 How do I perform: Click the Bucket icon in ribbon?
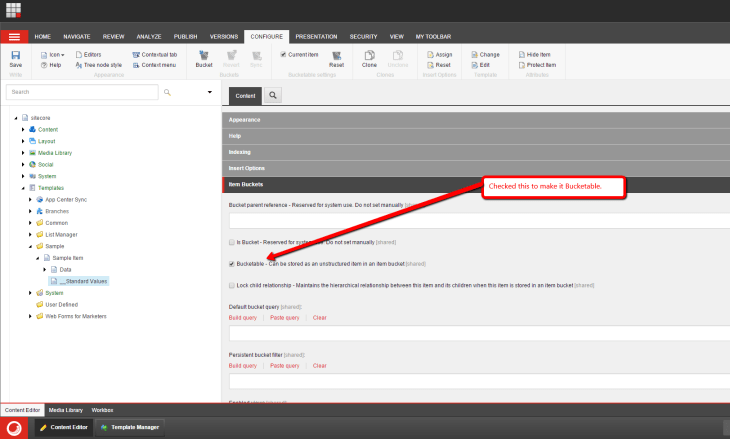click(x=204, y=57)
